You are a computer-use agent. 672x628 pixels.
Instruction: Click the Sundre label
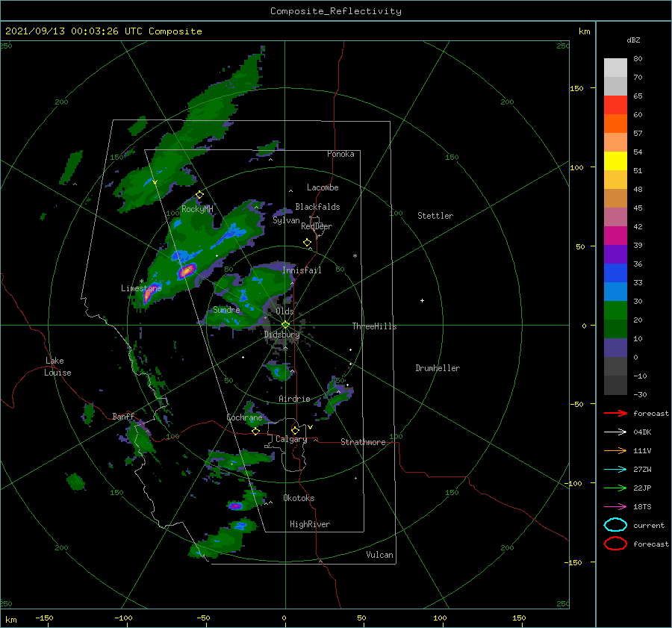coord(226,310)
